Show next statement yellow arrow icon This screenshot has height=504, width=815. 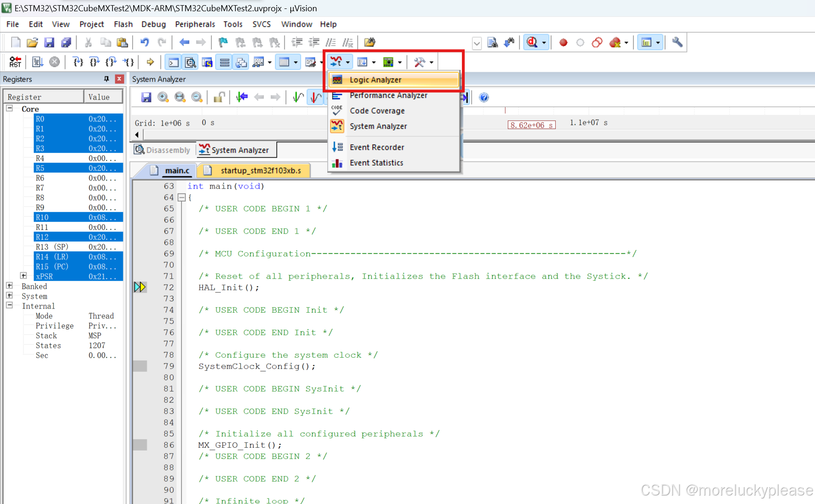click(x=150, y=62)
